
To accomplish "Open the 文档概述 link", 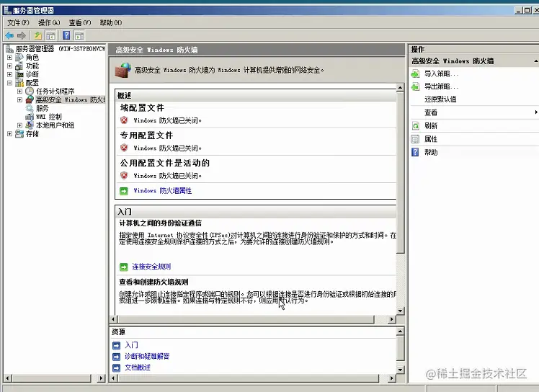I will point(138,367).
